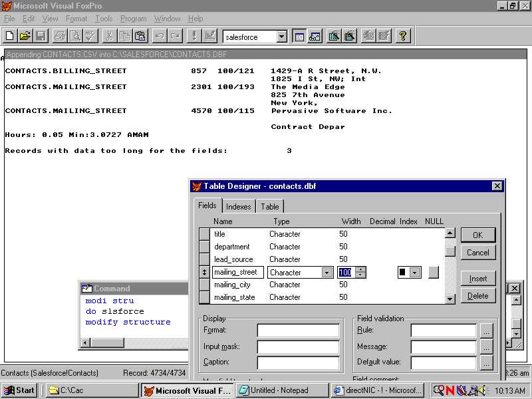This screenshot has width=532, height=399.
Task: Switch to the Indexes tab
Action: point(239,206)
